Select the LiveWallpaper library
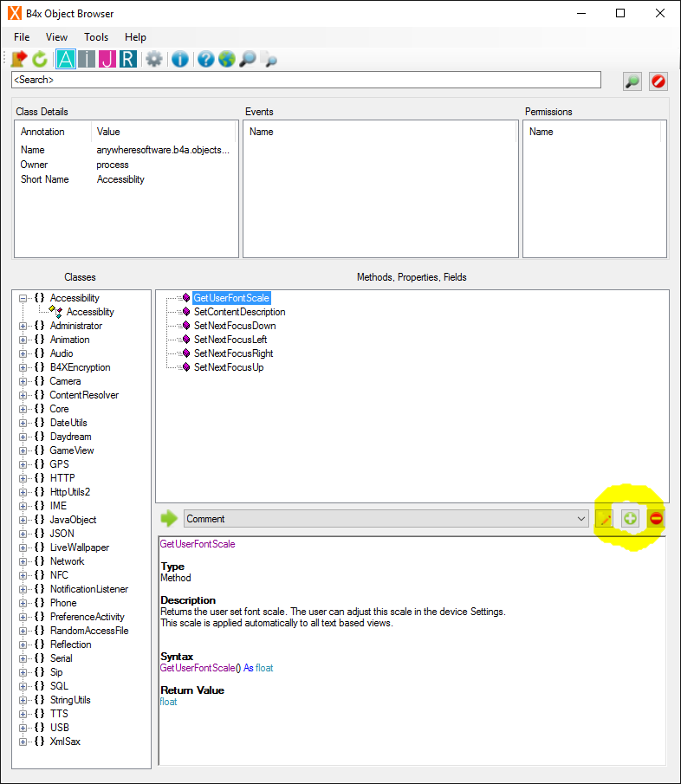The width and height of the screenshot is (681, 784). (x=80, y=548)
